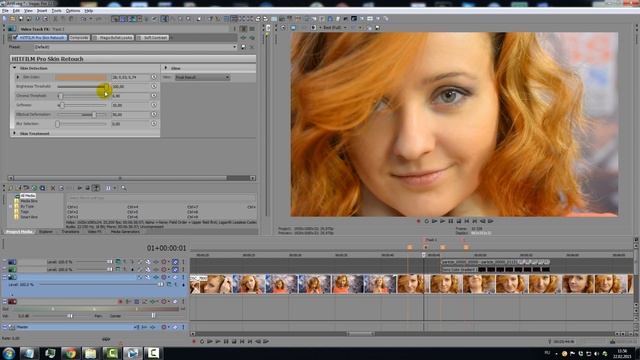Screen dimensions: 640x360
Task: Click the first orange timeline marker
Action: pos(410,247)
